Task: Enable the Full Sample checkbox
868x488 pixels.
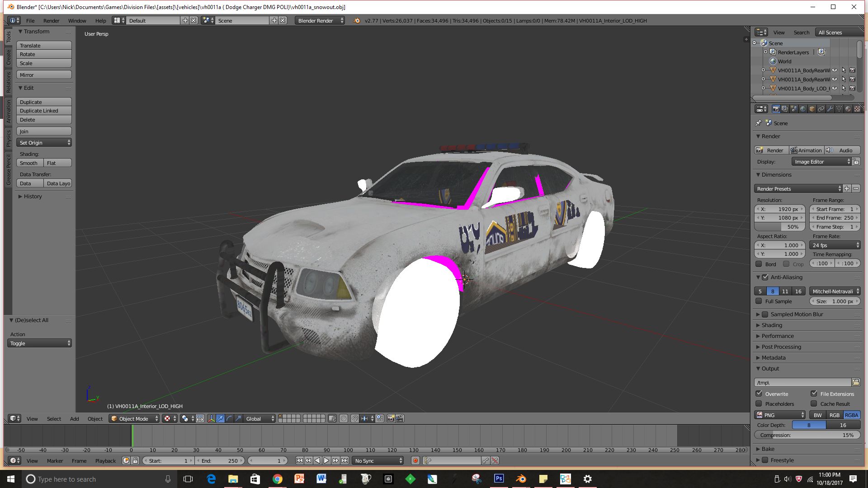Action: [759, 301]
